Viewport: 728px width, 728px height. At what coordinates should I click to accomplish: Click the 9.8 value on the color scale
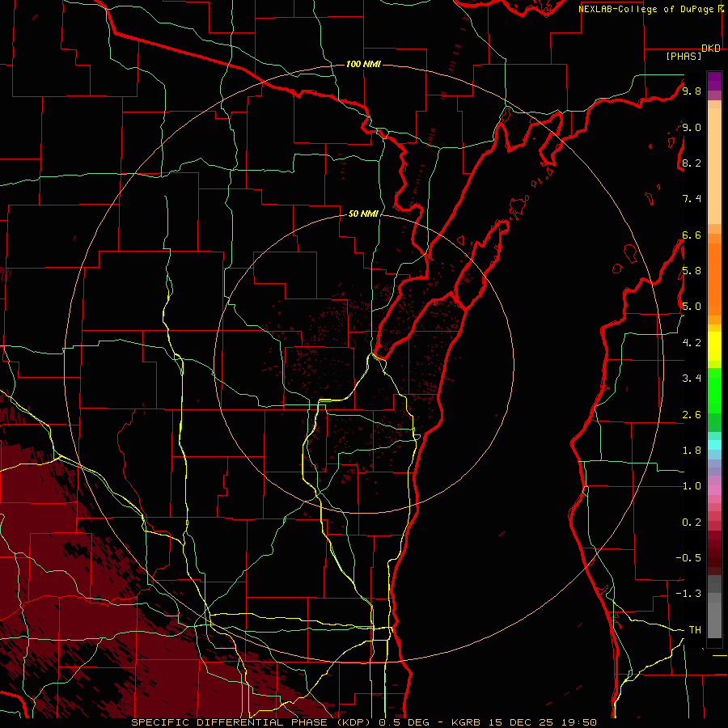692,91
